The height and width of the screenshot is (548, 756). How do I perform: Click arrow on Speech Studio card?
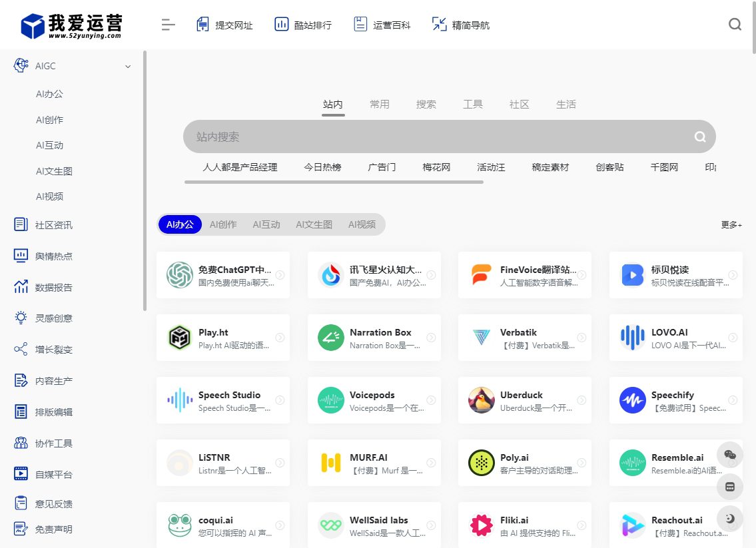point(280,400)
